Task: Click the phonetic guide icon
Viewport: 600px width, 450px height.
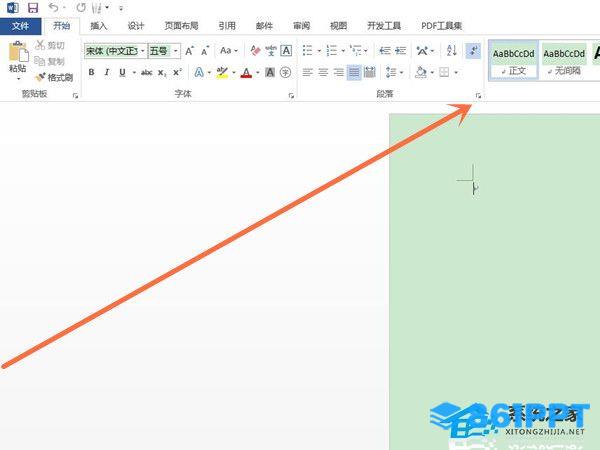Action: [271, 51]
